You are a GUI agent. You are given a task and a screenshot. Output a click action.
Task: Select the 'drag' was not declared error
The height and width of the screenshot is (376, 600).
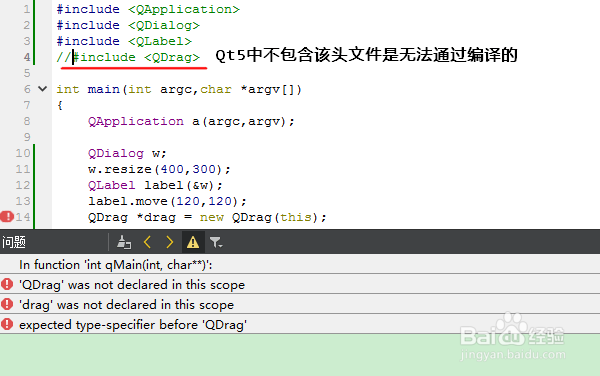click(x=300, y=304)
